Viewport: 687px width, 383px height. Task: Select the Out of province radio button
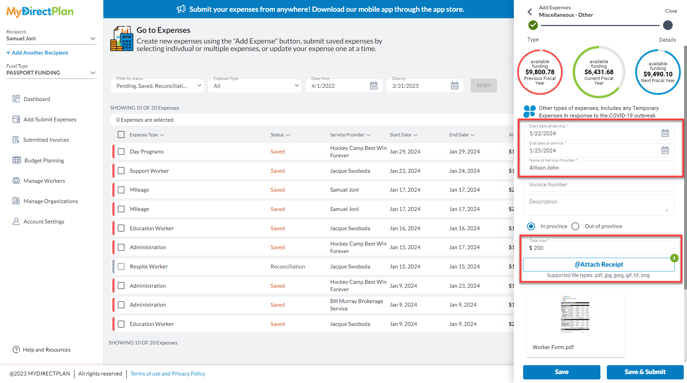(575, 226)
